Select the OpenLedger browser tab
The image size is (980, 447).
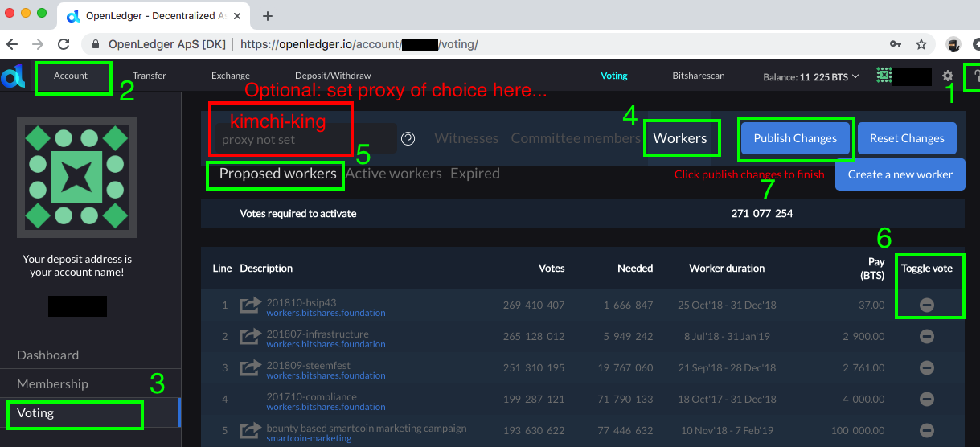coord(151,15)
